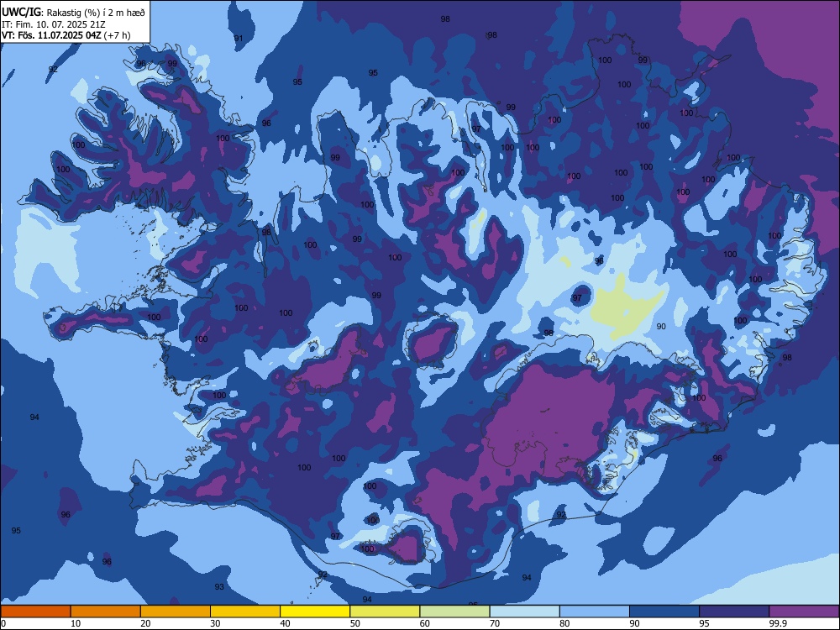
Task: Click the title 'UWC/IG: Rakastig (%) í 2 m hæð'
Action: (73, 13)
